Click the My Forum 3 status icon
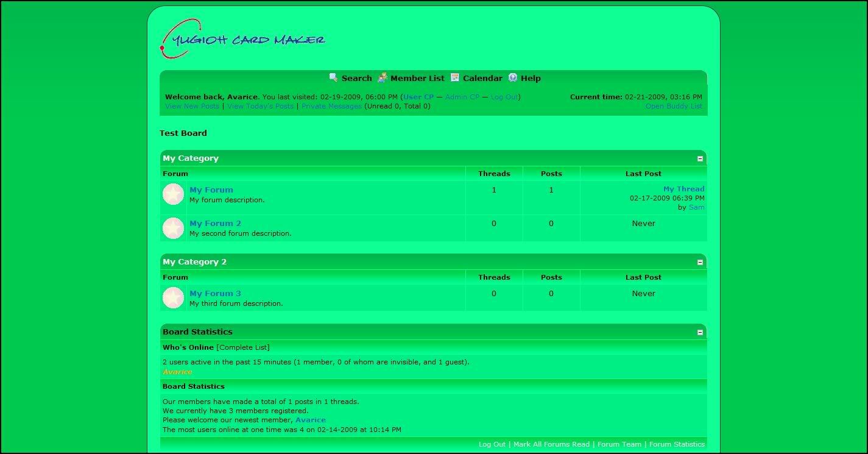Image resolution: width=868 pixels, height=454 pixels. (173, 298)
